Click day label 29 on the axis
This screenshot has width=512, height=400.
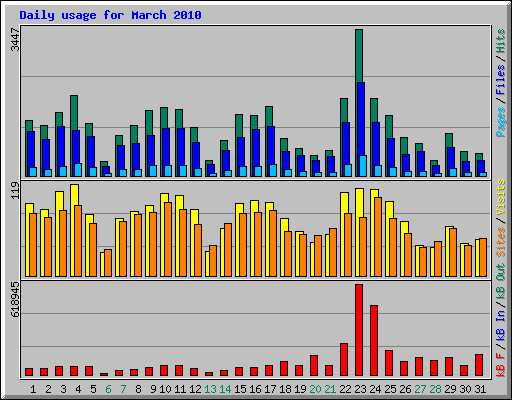[450, 389]
